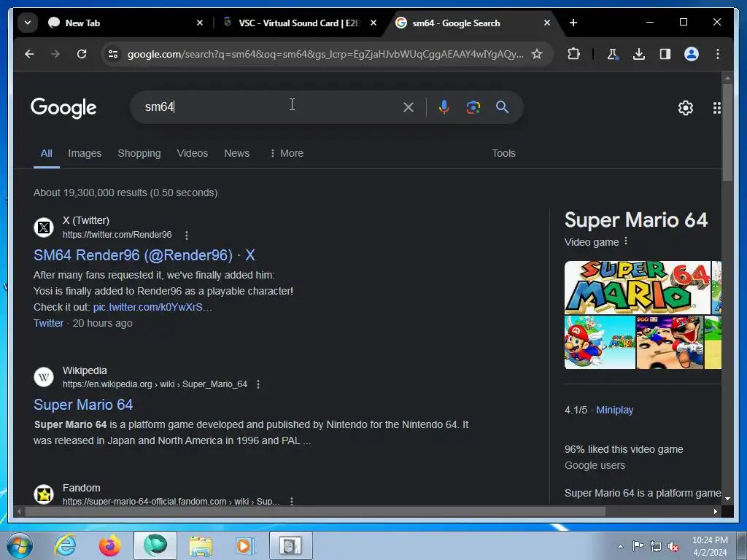The height and width of the screenshot is (560, 747).
Task: Switch to News results
Action: pos(237,153)
